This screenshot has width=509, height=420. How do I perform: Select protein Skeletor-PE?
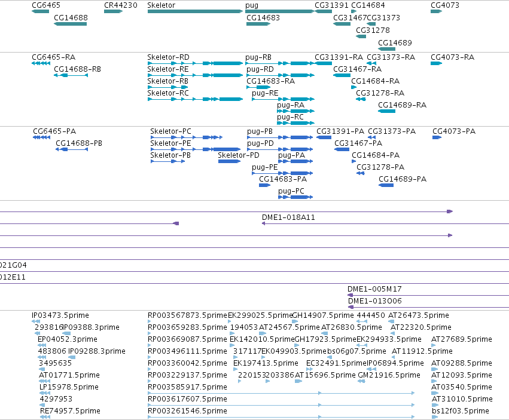click(x=195, y=149)
